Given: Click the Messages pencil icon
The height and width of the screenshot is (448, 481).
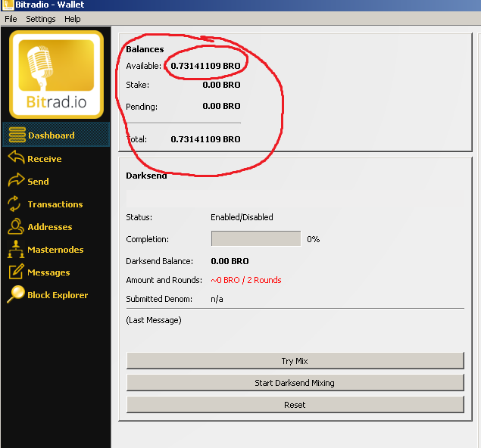Looking at the screenshot, I should pos(16,272).
